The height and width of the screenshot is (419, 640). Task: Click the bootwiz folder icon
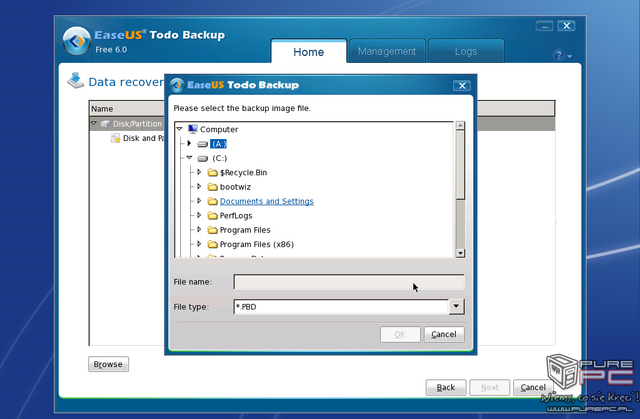[212, 187]
